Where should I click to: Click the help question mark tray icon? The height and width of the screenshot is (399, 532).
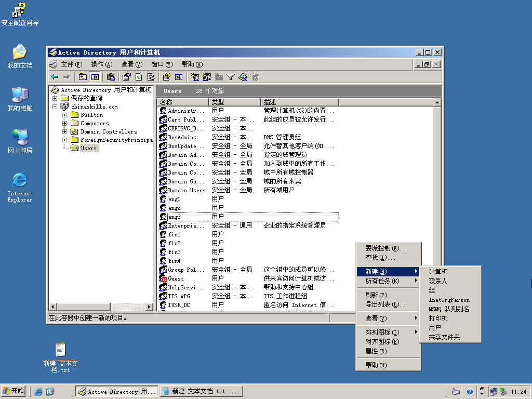(x=470, y=392)
